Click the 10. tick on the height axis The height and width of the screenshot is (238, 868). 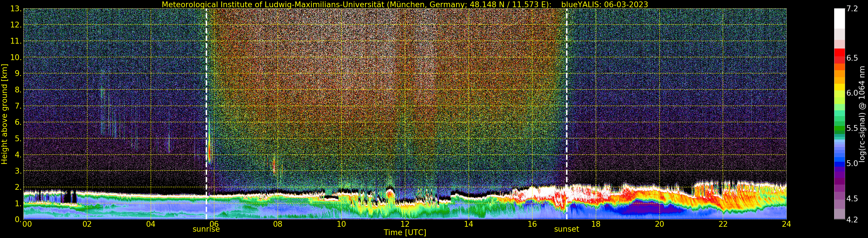point(16,57)
